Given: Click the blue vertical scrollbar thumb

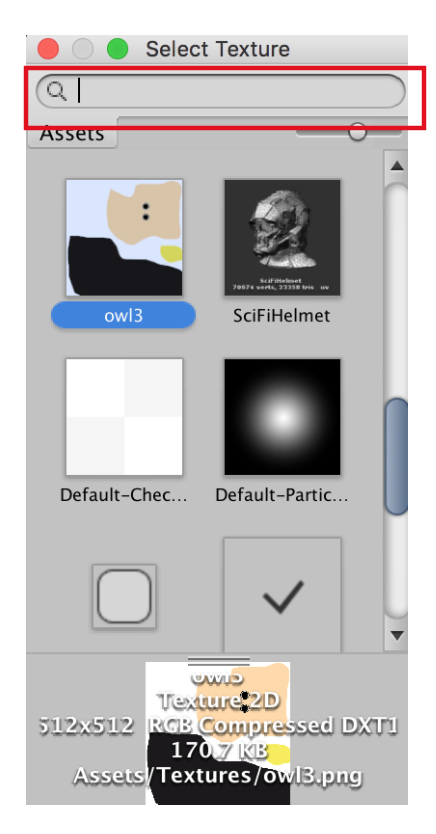Looking at the screenshot, I should click(x=397, y=456).
